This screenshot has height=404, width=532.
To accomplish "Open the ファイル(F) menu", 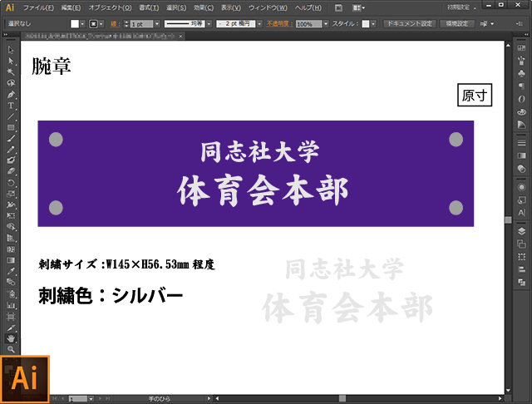I will 38,7.
